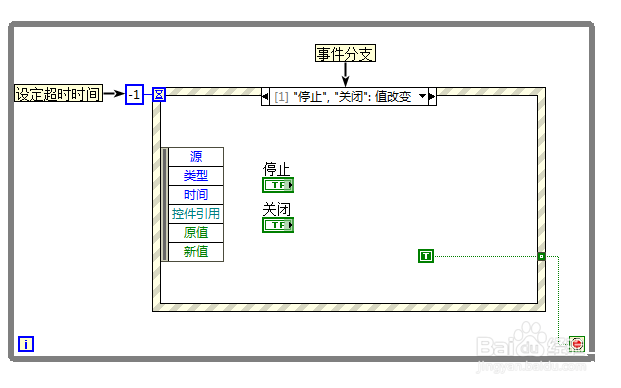Click the event data node resize bar
Image resolution: width=621 pixels, height=388 pixels.
coord(165,204)
